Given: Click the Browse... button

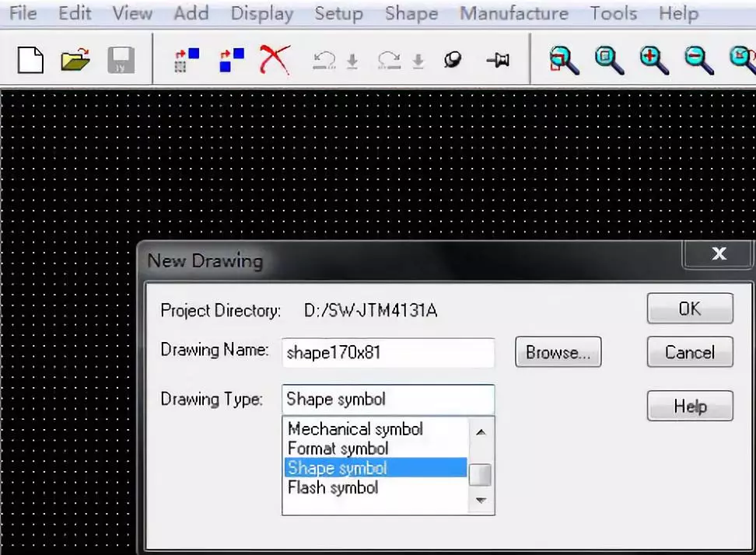Looking at the screenshot, I should [558, 352].
